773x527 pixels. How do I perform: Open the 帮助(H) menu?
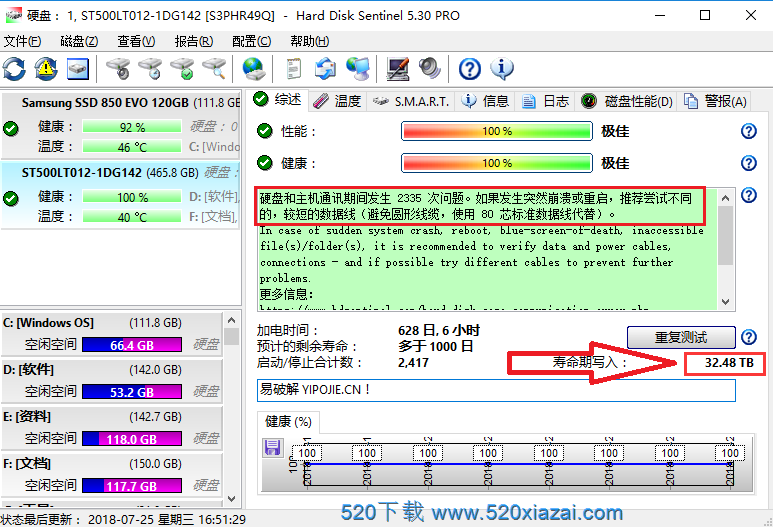[310, 41]
